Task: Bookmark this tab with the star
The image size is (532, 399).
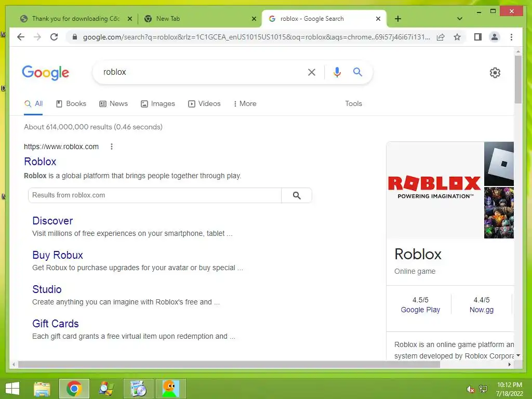Action: (457, 37)
